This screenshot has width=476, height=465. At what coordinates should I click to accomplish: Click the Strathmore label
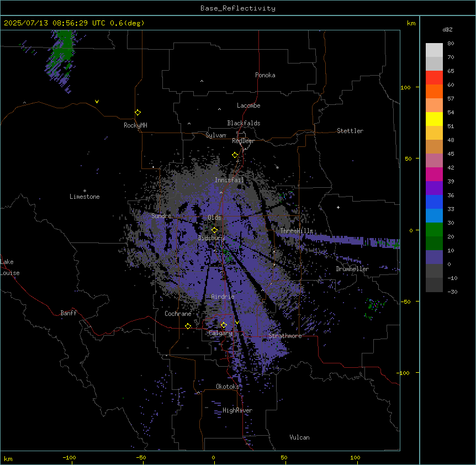[x=285, y=336]
